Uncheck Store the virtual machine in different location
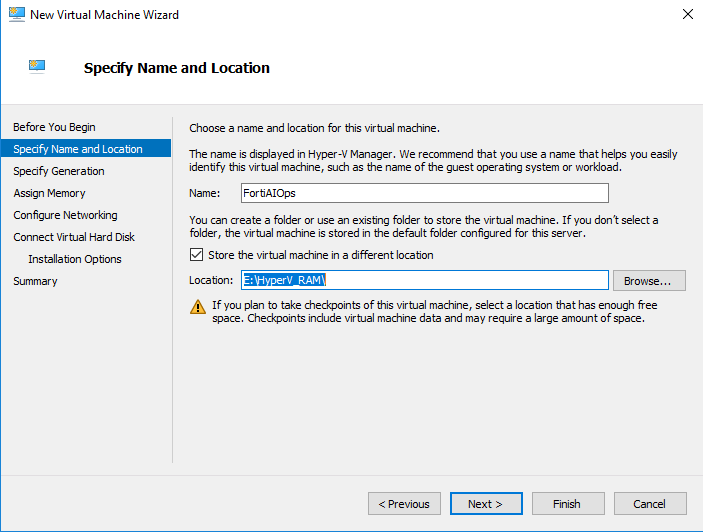 pyautogui.click(x=197, y=255)
